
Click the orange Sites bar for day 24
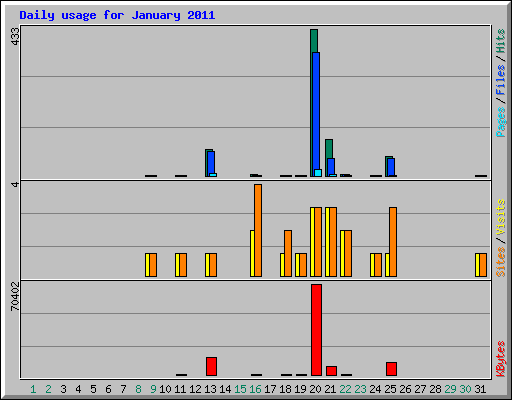point(378,265)
